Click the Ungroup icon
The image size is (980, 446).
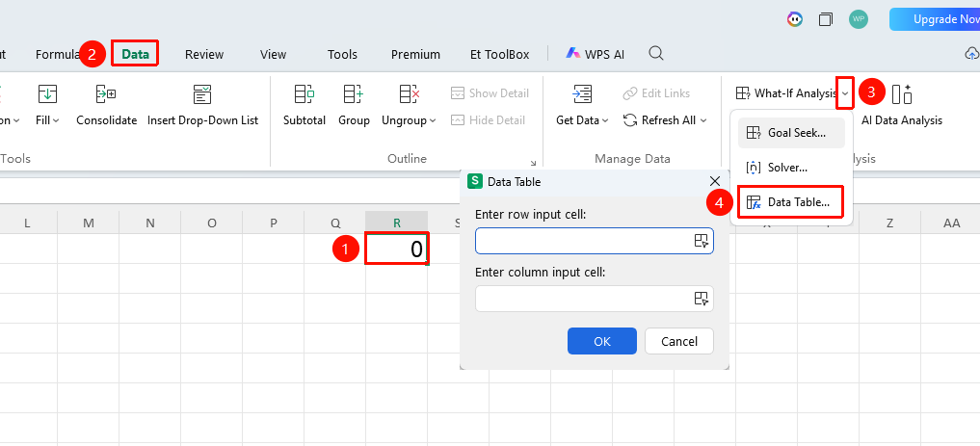410,93
